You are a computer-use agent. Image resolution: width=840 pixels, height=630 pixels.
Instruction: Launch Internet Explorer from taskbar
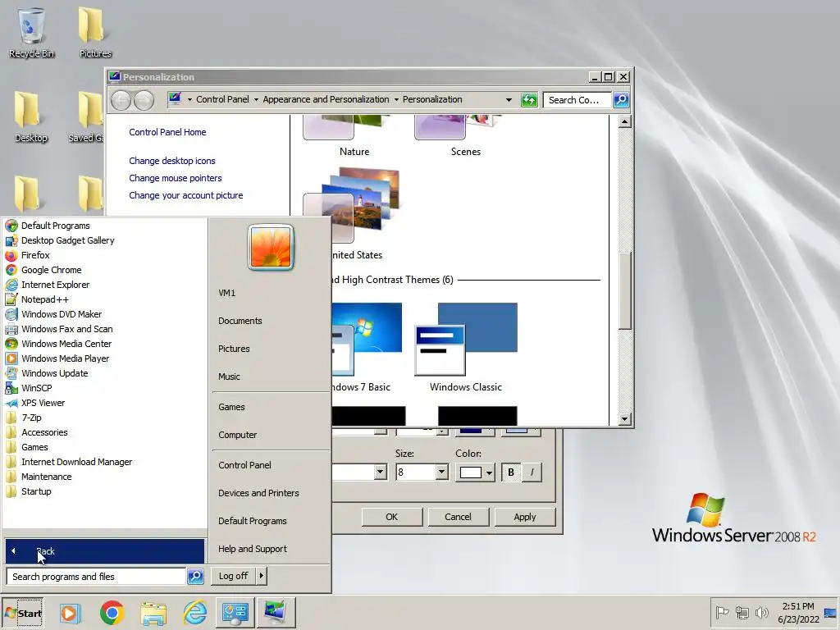click(195, 613)
